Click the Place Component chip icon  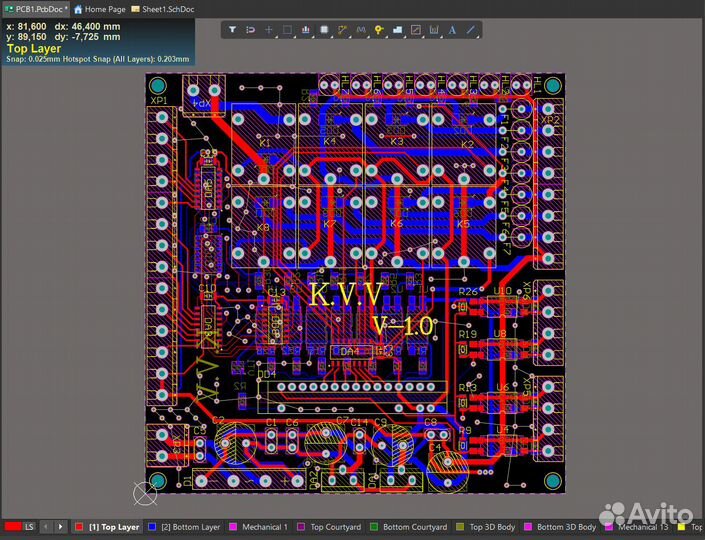324,30
